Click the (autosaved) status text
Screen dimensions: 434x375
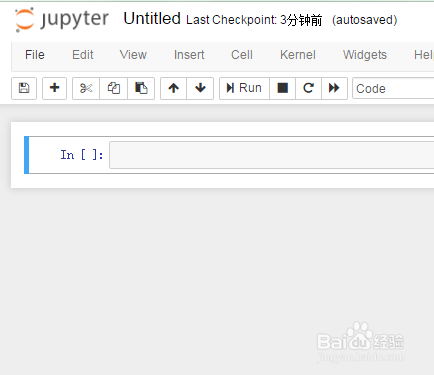tap(365, 20)
